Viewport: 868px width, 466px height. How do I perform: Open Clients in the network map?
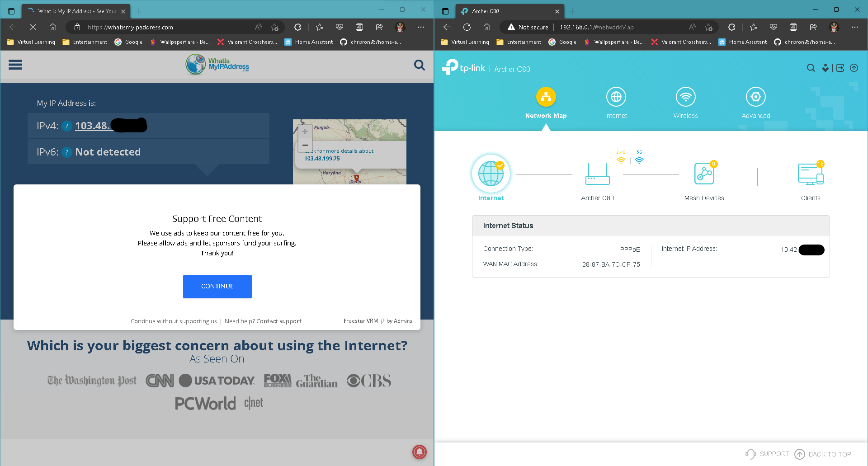[811, 174]
